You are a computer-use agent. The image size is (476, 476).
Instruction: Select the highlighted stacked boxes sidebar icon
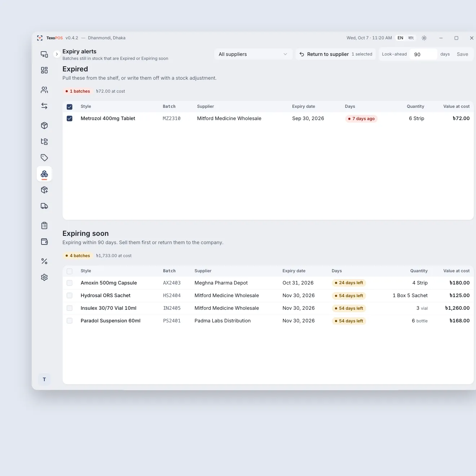(x=44, y=174)
